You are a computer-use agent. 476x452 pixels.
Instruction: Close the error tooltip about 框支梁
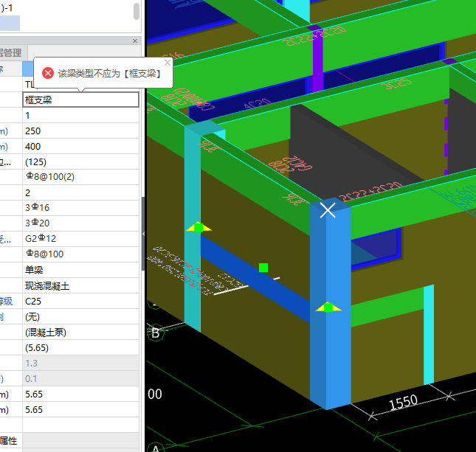pyautogui.click(x=168, y=63)
